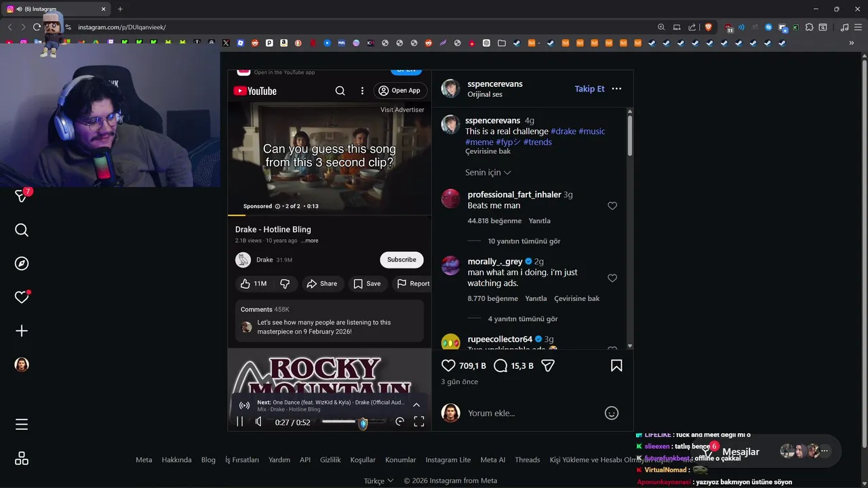Like professional_fart_inhaler's comment
Screen dimensions: 868x488
coord(612,206)
